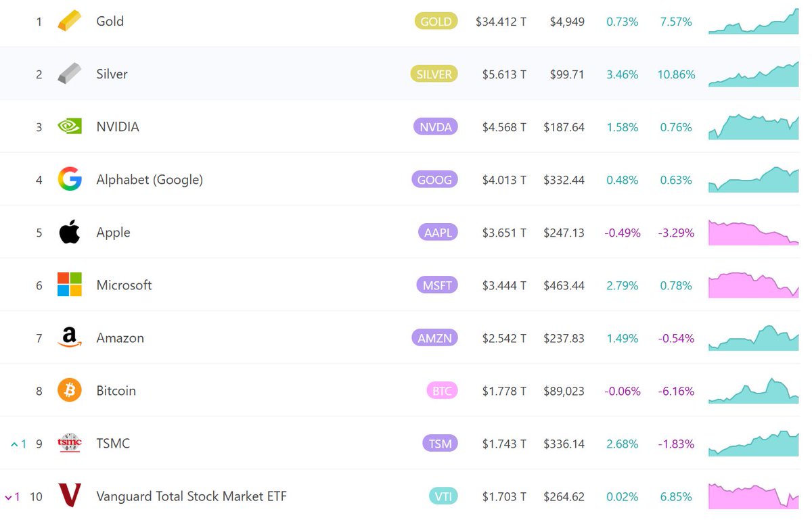Select the GOLD ticker badge

436,21
